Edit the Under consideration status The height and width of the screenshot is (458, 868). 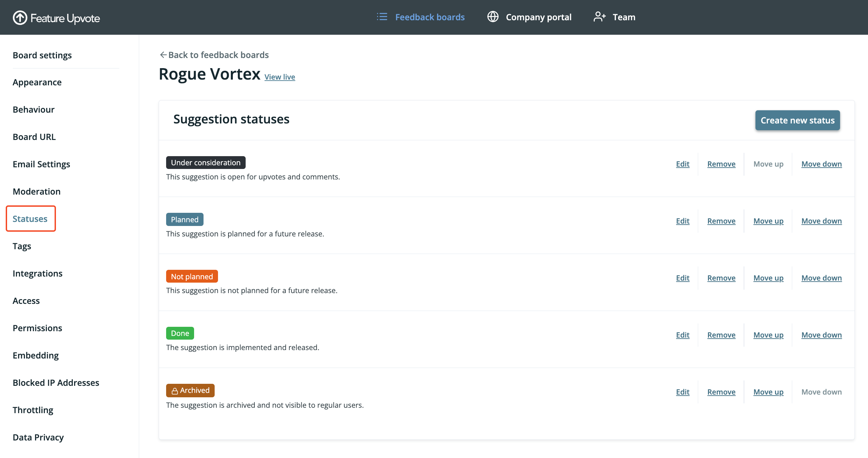tap(682, 164)
